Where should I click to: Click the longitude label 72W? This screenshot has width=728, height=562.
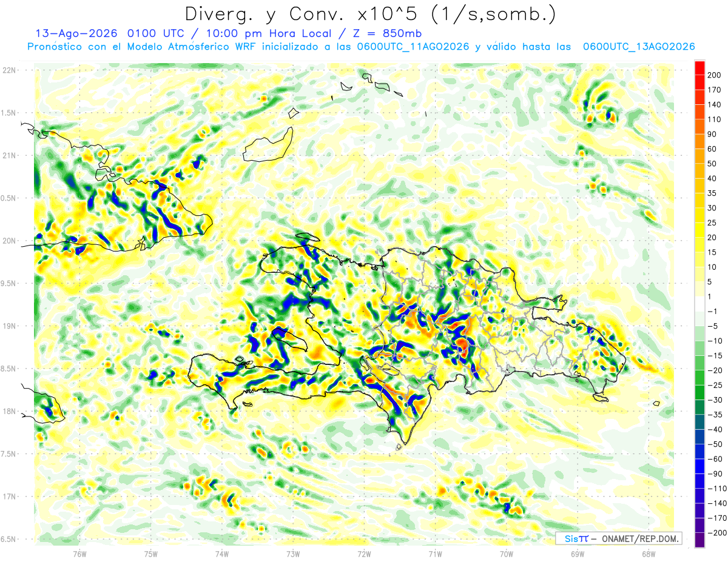(365, 554)
